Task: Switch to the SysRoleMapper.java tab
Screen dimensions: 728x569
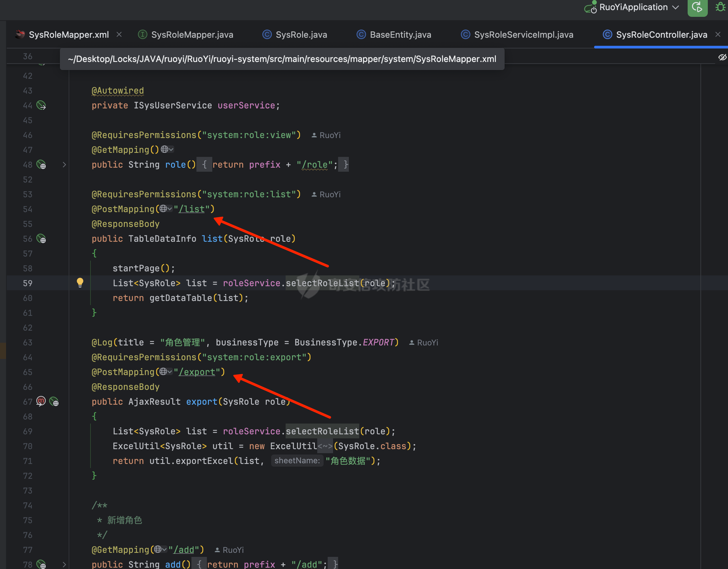Action: coord(192,35)
